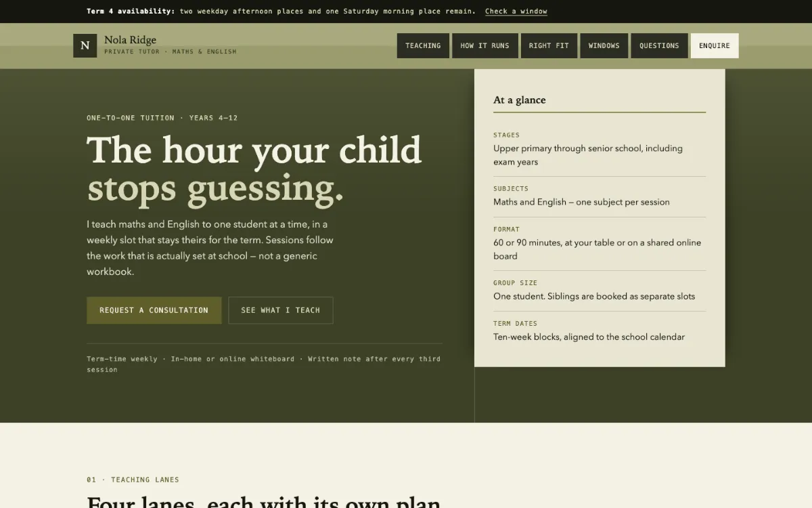Viewport: 812px width, 508px height.
Task: Click 'One-to-one tuition · Years 4–12' label
Action: click(x=162, y=118)
